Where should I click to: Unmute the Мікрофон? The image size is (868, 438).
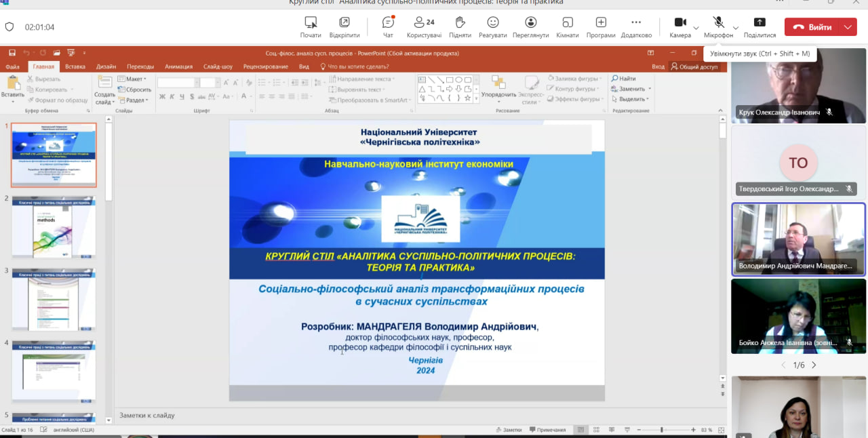click(x=718, y=27)
